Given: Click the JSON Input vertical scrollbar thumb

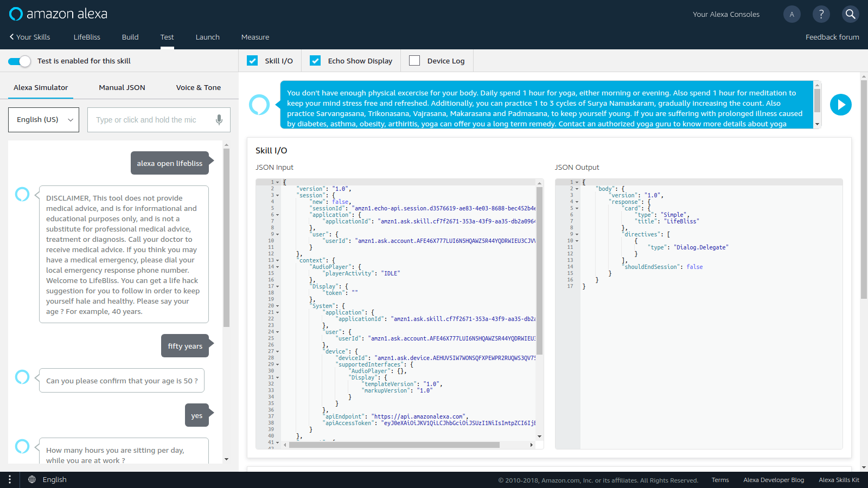Looking at the screenshot, I should click(539, 271).
